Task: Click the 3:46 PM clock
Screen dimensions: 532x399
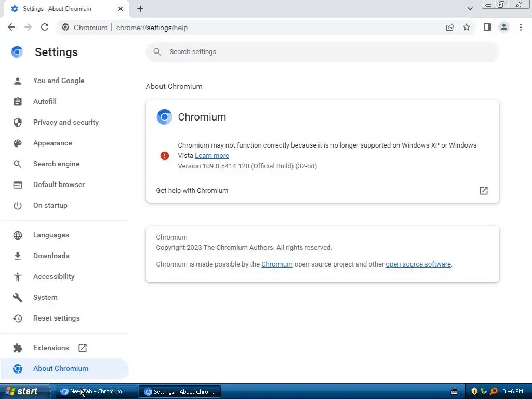Action: (x=513, y=392)
